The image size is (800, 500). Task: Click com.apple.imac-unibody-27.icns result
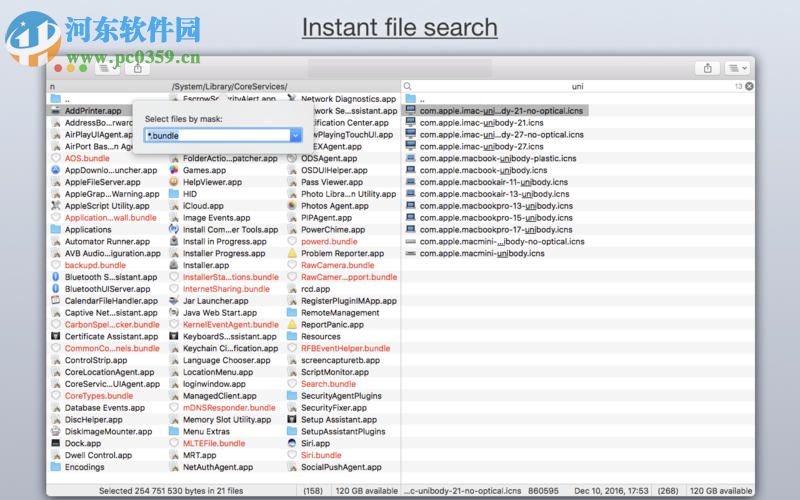[481, 146]
